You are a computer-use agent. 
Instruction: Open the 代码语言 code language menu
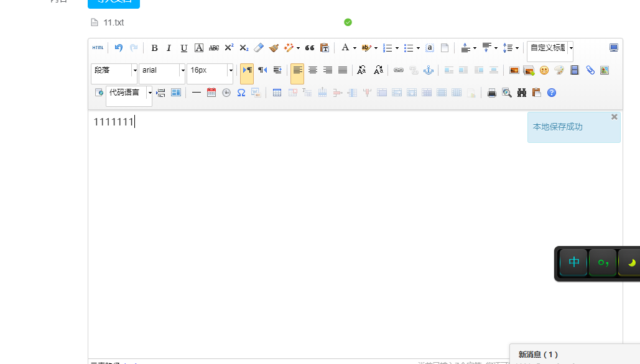pos(150,93)
